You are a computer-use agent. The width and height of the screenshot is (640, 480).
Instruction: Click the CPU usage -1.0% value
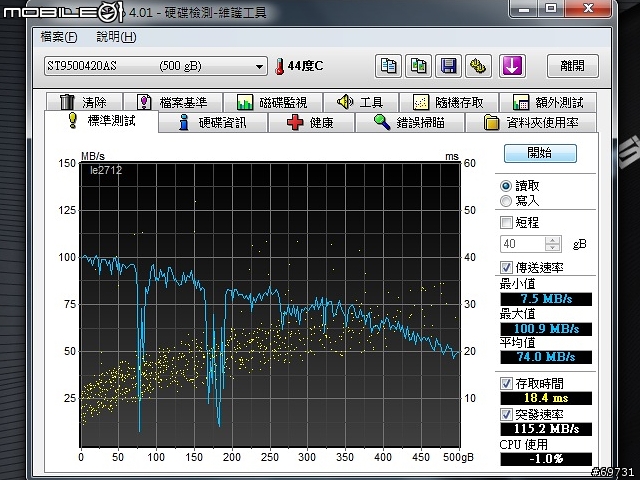(546, 459)
